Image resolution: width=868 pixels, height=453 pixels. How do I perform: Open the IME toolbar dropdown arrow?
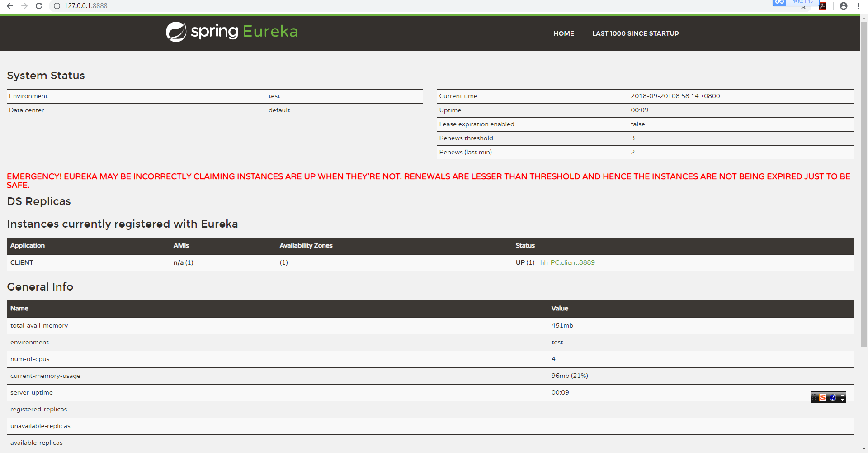843,400
